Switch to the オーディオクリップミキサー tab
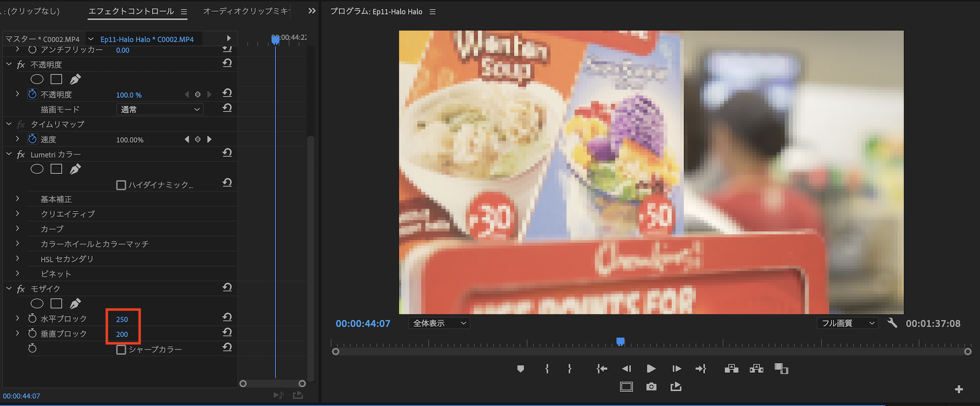Viewport: 980px width, 406px height. (246, 11)
